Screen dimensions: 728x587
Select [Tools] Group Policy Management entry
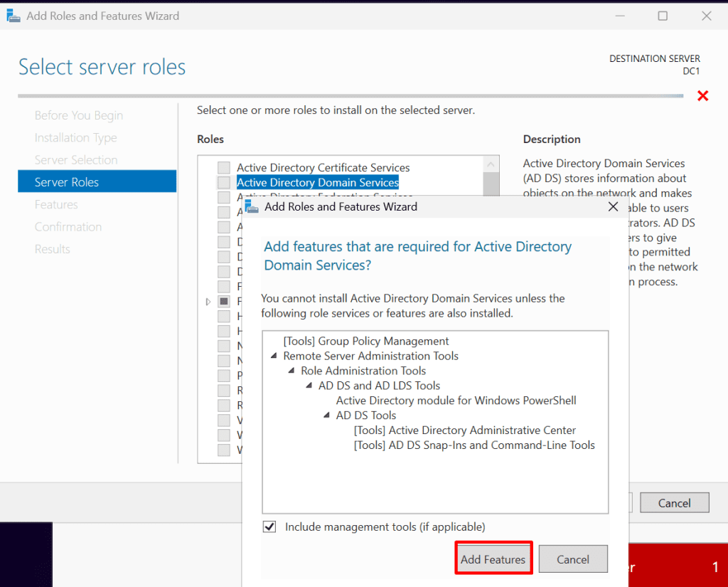tap(366, 342)
